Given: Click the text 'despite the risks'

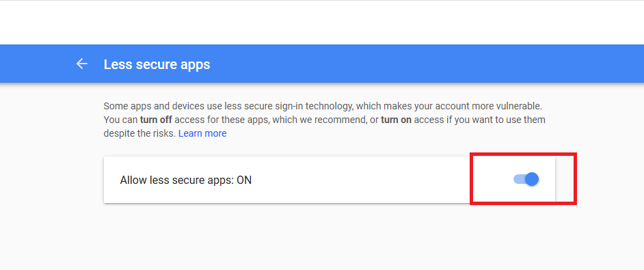Looking at the screenshot, I should 139,133.
